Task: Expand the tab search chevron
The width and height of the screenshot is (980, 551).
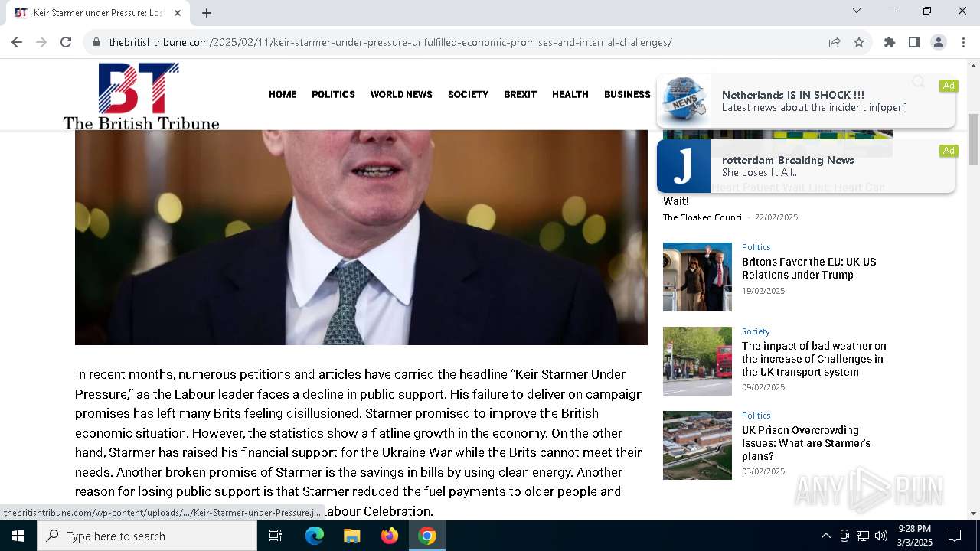Action: tap(857, 11)
